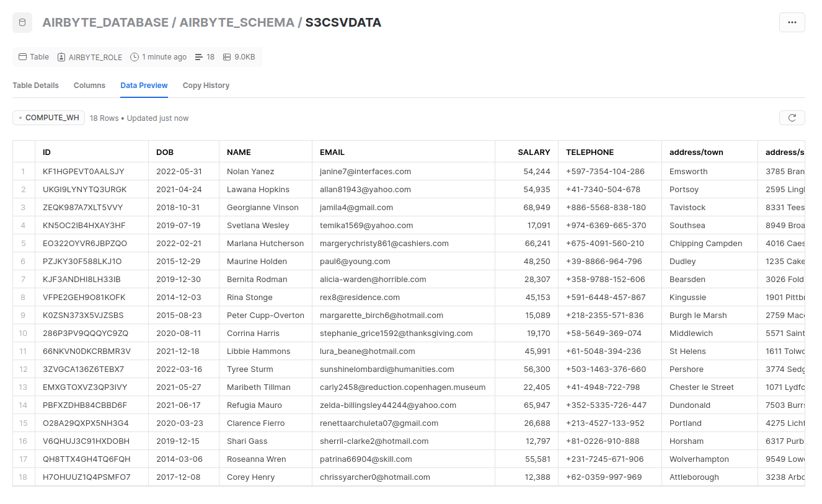822x504 pixels.
Task: Select the Data Preview tab
Action: tap(144, 85)
